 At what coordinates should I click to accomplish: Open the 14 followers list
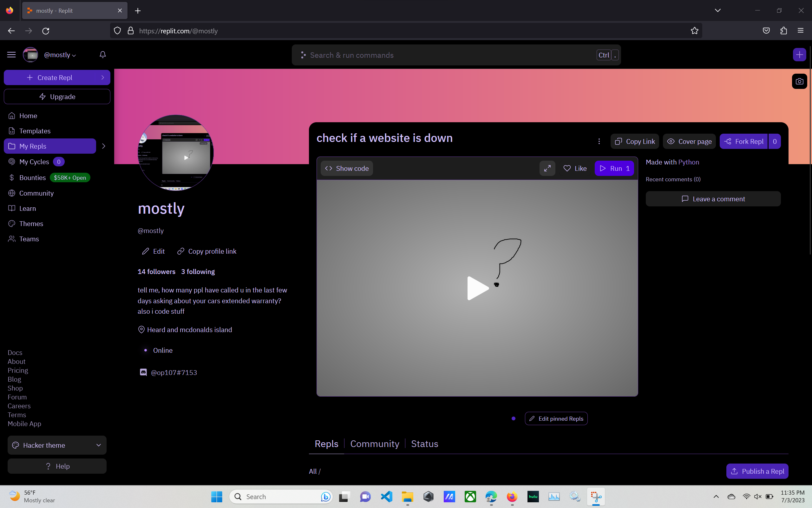156,271
